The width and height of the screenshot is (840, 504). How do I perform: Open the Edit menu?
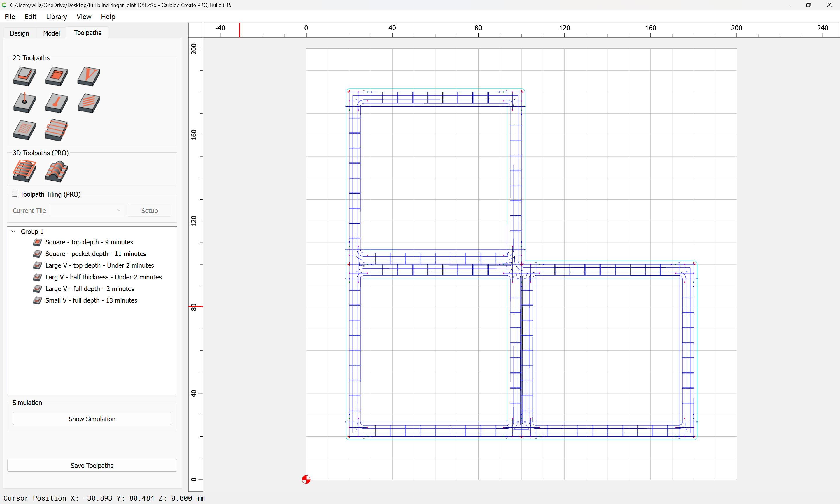30,17
